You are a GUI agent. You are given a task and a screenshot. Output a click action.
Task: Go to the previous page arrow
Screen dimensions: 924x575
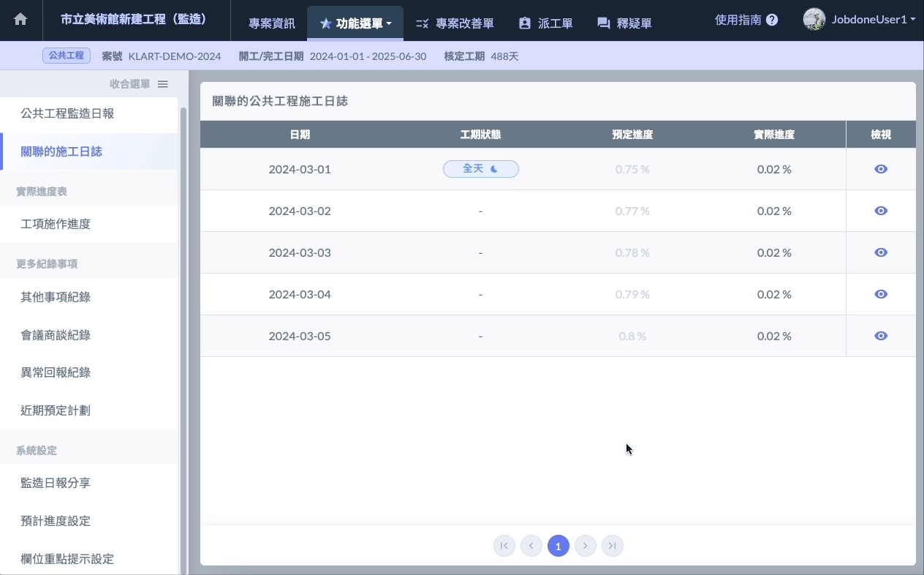click(x=531, y=546)
